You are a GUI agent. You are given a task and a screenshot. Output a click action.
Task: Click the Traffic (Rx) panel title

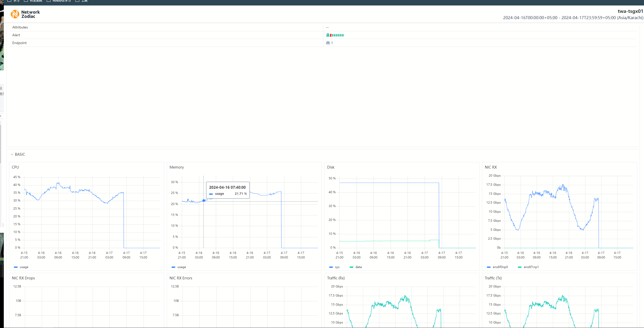(x=336, y=278)
